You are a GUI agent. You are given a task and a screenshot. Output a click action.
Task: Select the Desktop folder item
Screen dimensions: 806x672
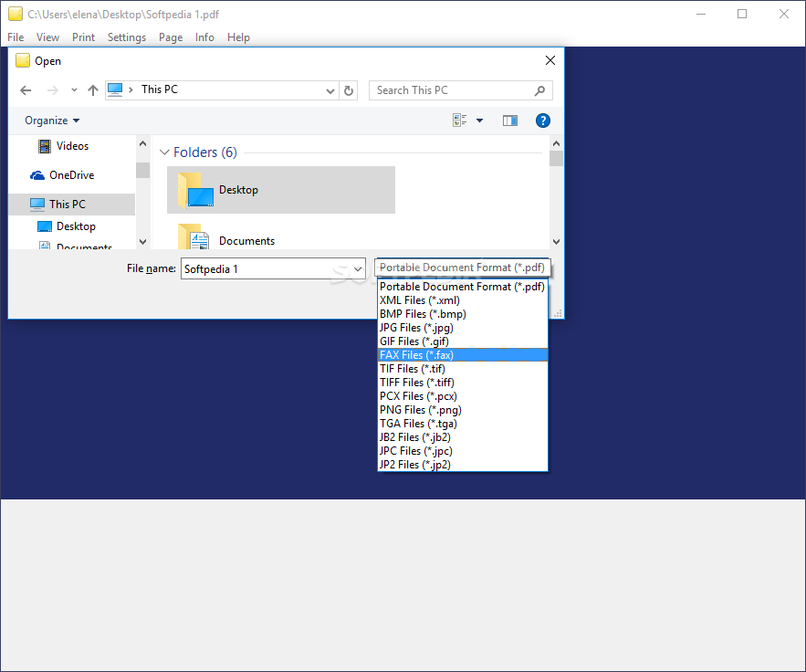pyautogui.click(x=280, y=190)
